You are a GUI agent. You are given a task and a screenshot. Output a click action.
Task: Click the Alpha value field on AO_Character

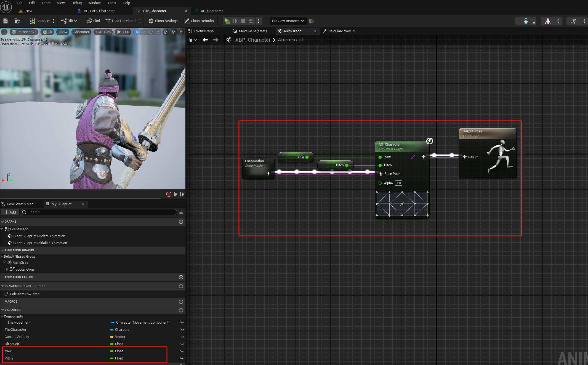pos(398,183)
